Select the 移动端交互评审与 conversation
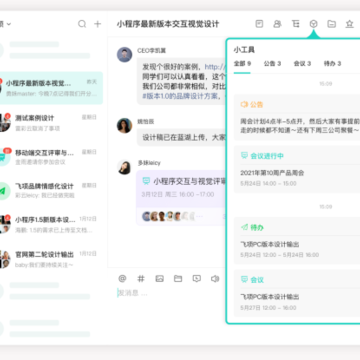The width and height of the screenshot is (360, 360). [51, 157]
